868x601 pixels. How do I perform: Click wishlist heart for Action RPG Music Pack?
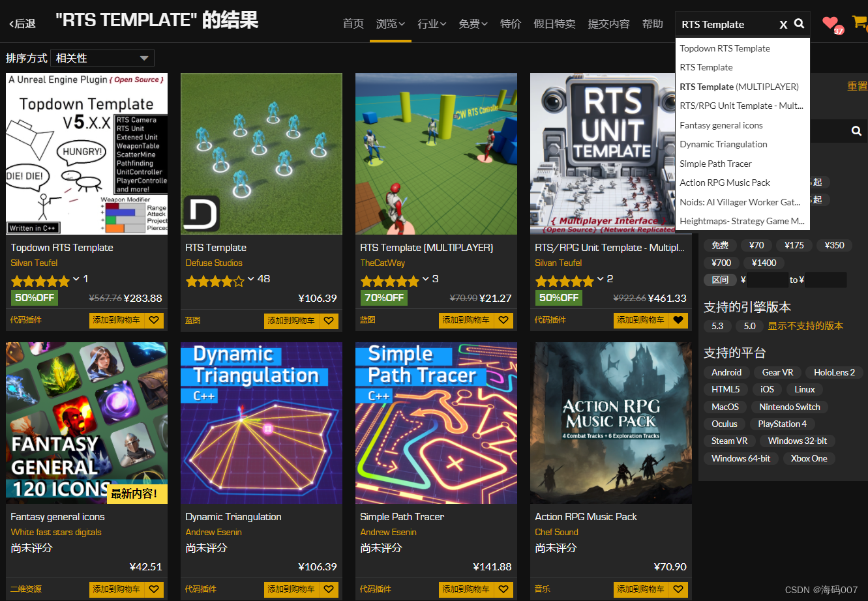[x=678, y=589]
